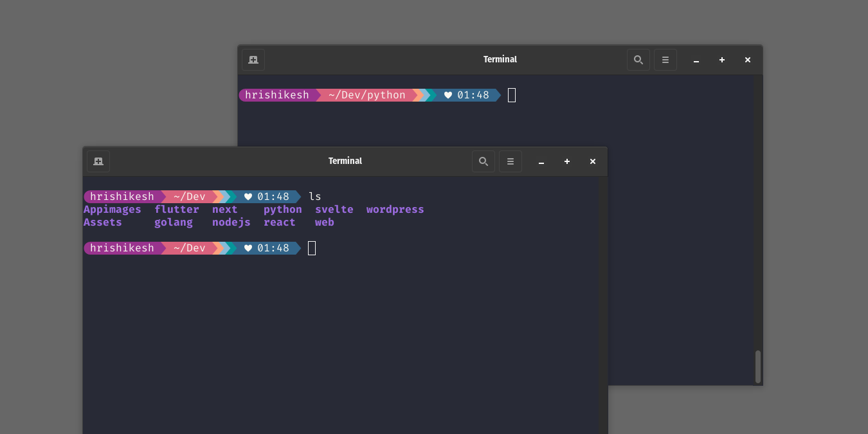Click the ~/Dev/python path segment
Screen dimensions: 868x434
366,95
